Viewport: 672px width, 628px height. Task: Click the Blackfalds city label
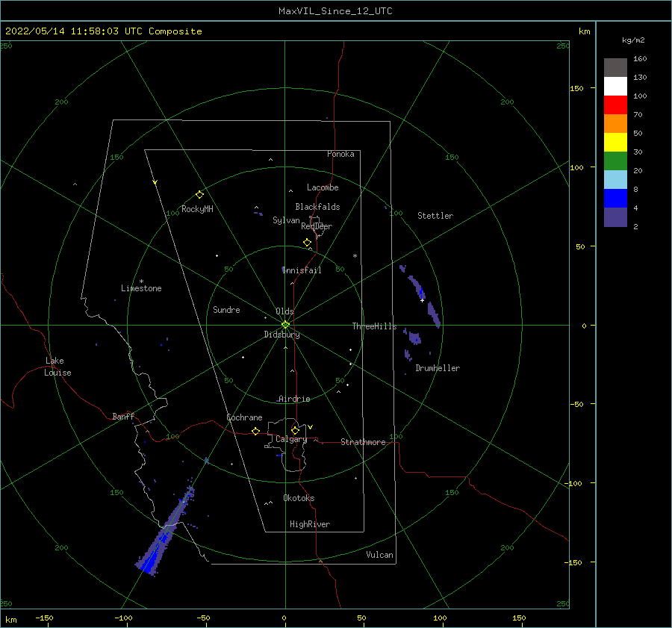[x=317, y=207]
